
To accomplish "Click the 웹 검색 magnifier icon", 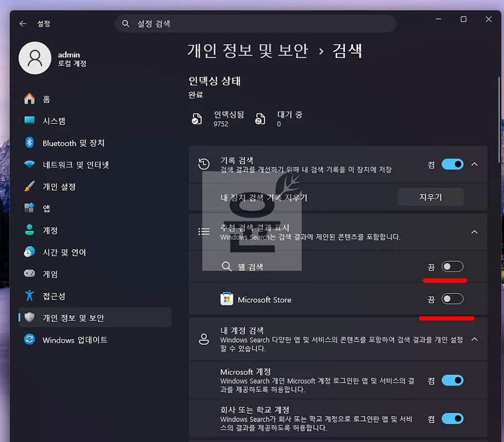I will point(227,266).
